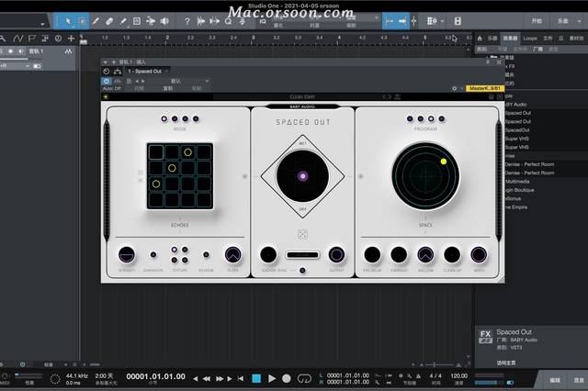Click the add track plus icon

click(71, 39)
